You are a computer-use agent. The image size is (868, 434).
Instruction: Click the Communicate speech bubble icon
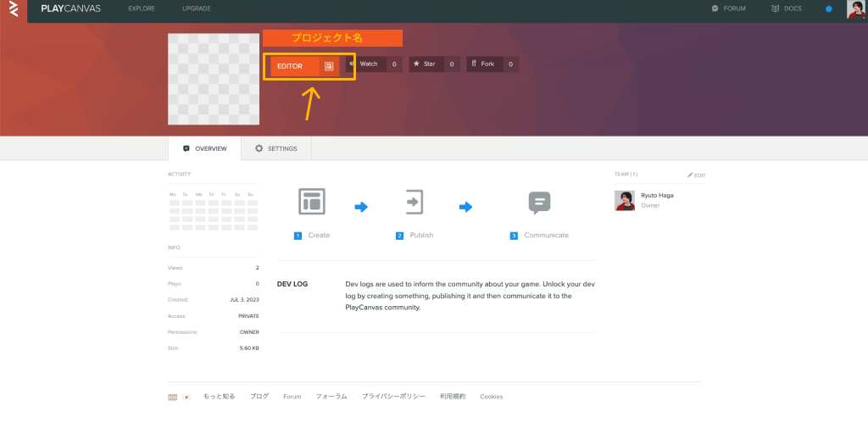540,203
